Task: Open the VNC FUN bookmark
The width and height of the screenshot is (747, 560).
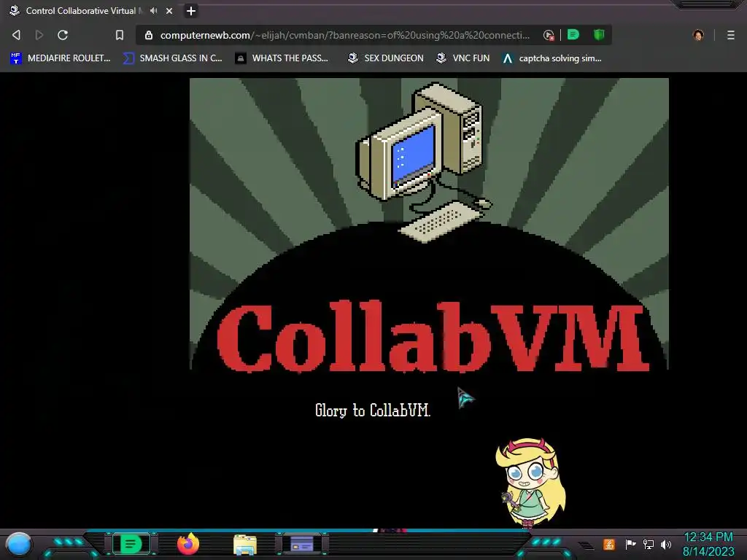Action: 462,58
